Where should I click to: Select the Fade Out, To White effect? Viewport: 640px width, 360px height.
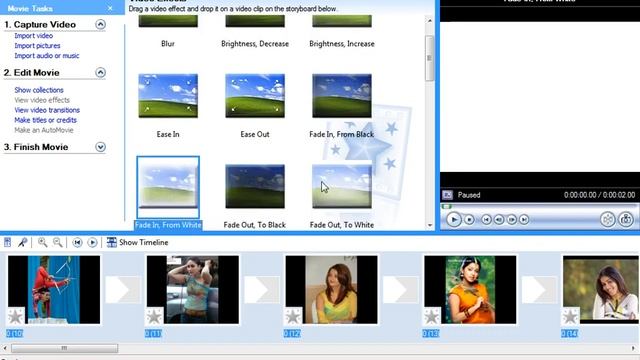(342, 187)
